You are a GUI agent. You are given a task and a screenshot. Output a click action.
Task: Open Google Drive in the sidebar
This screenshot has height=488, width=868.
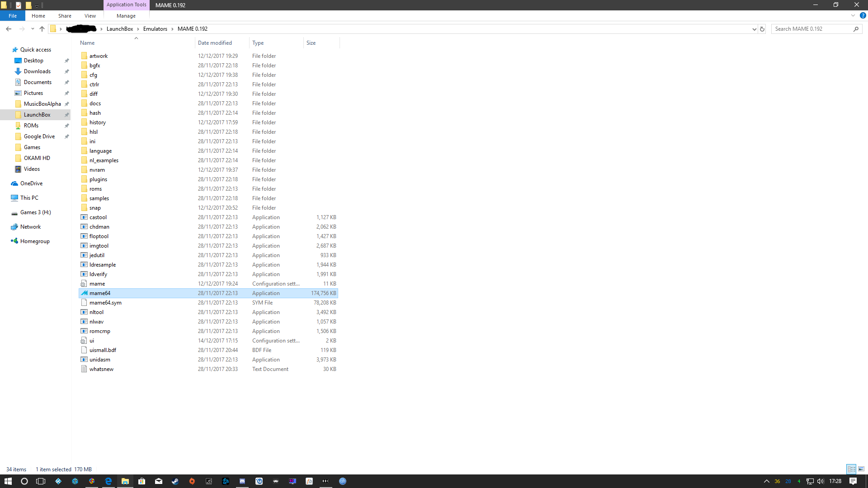(39, 136)
